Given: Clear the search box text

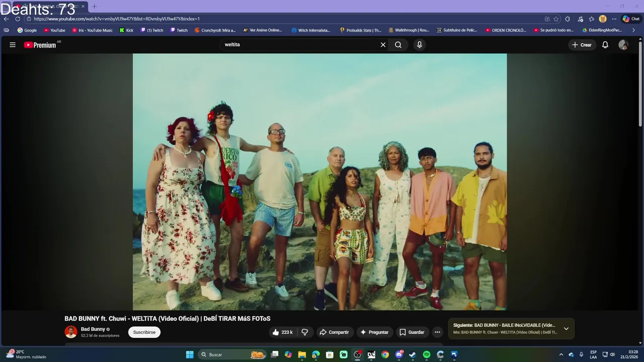Looking at the screenshot, I should 383,45.
